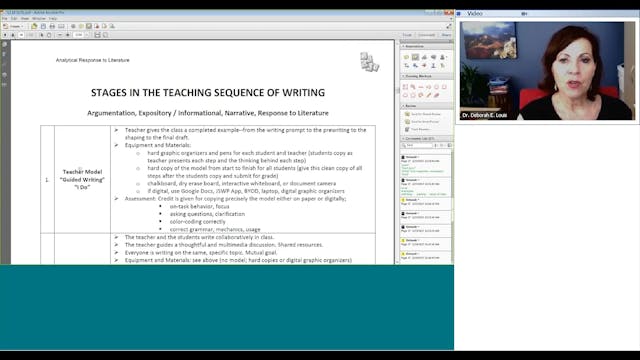
Task: Select the Record Audio annotation tool
Action: click(433, 57)
